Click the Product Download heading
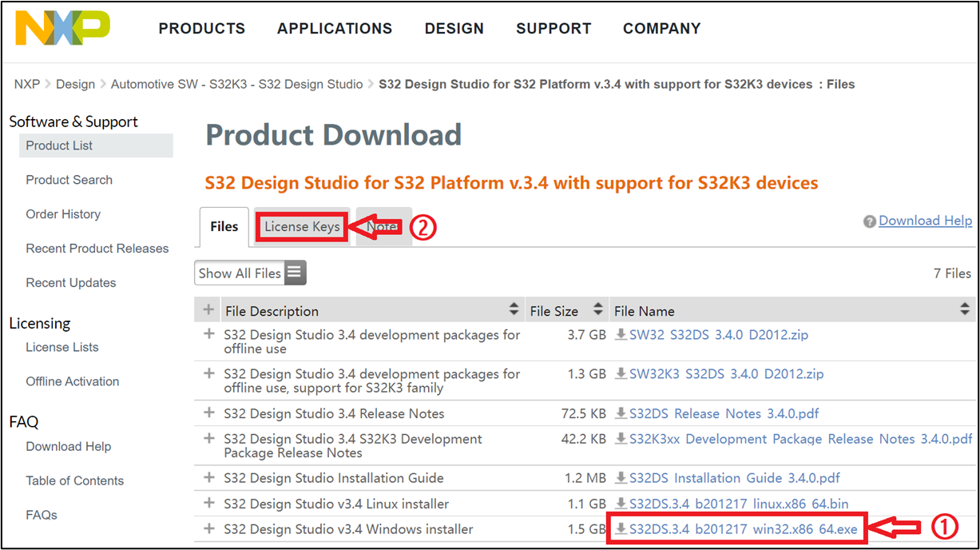This screenshot has height=550, width=980. pyautogui.click(x=334, y=134)
